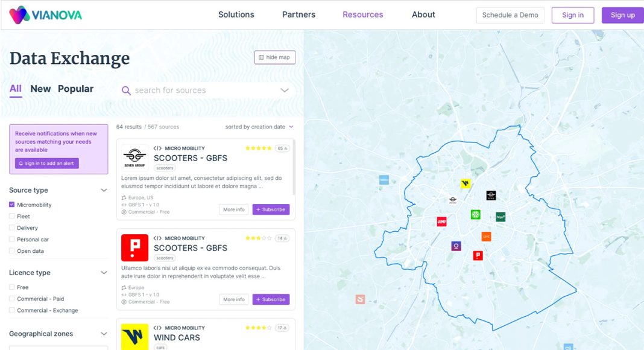
Task: Click the red P marker on the map
Action: tap(478, 255)
